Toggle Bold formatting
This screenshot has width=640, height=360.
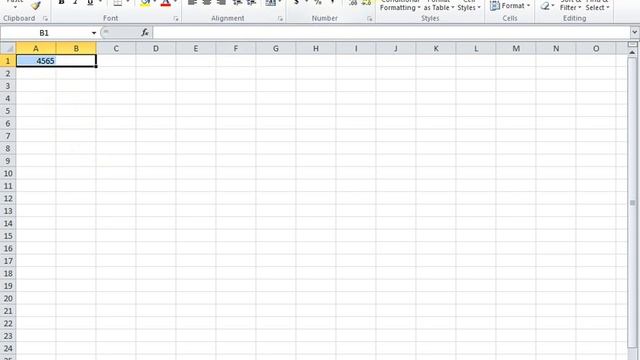tap(61, 2)
